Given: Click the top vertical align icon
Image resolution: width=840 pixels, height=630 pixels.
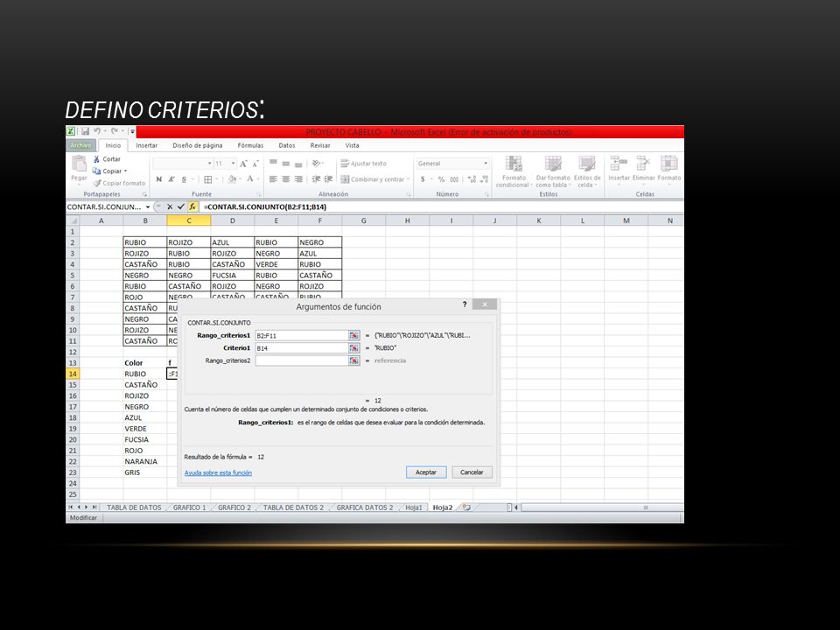Looking at the screenshot, I should (x=273, y=164).
